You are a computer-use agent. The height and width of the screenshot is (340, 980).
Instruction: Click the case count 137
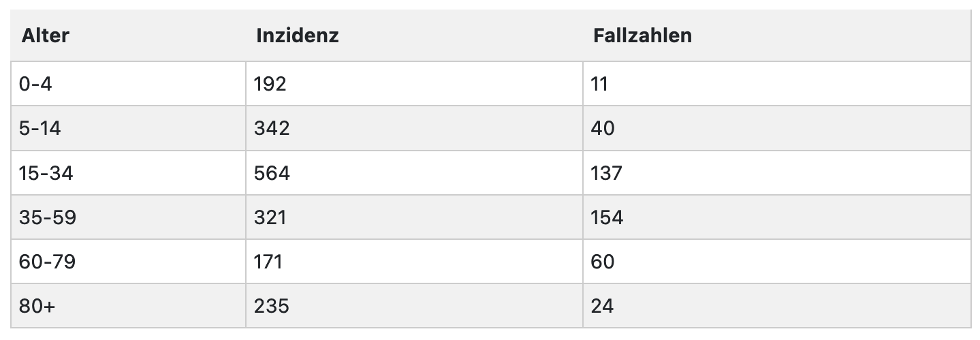click(607, 173)
